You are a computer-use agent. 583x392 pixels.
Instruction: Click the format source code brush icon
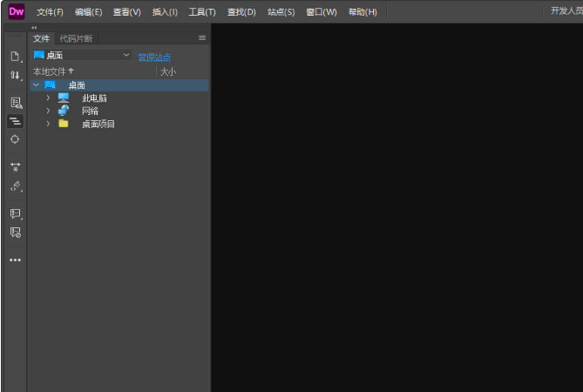pyautogui.click(x=16, y=186)
